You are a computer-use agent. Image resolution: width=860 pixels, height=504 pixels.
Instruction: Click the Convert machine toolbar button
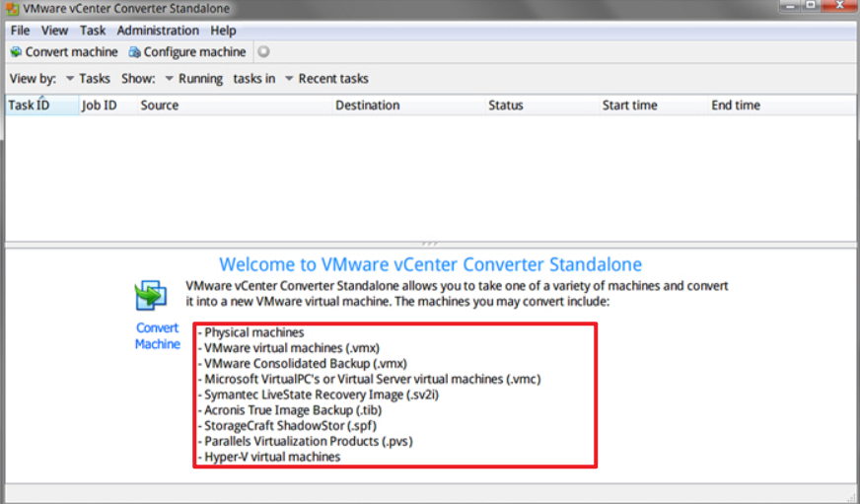pyautogui.click(x=64, y=52)
